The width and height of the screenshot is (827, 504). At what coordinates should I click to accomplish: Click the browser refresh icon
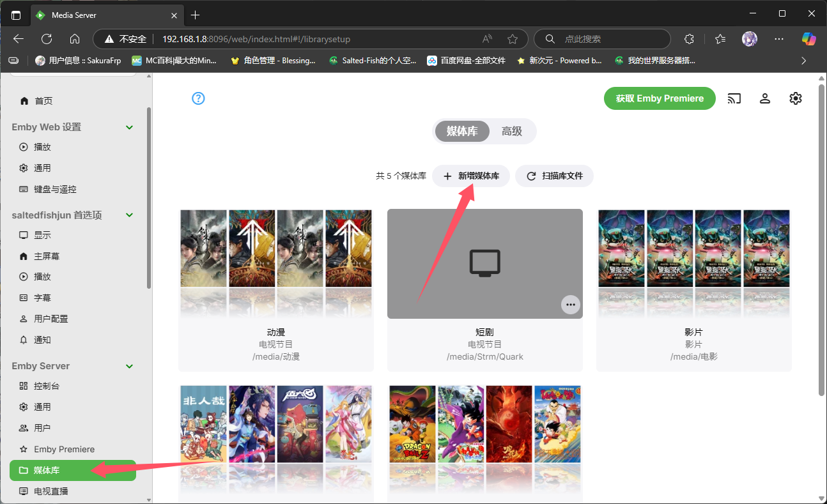coord(47,39)
